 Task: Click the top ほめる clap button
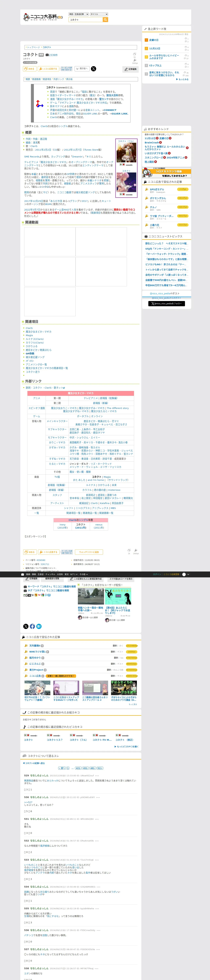pyautogui.click(x=30, y=69)
